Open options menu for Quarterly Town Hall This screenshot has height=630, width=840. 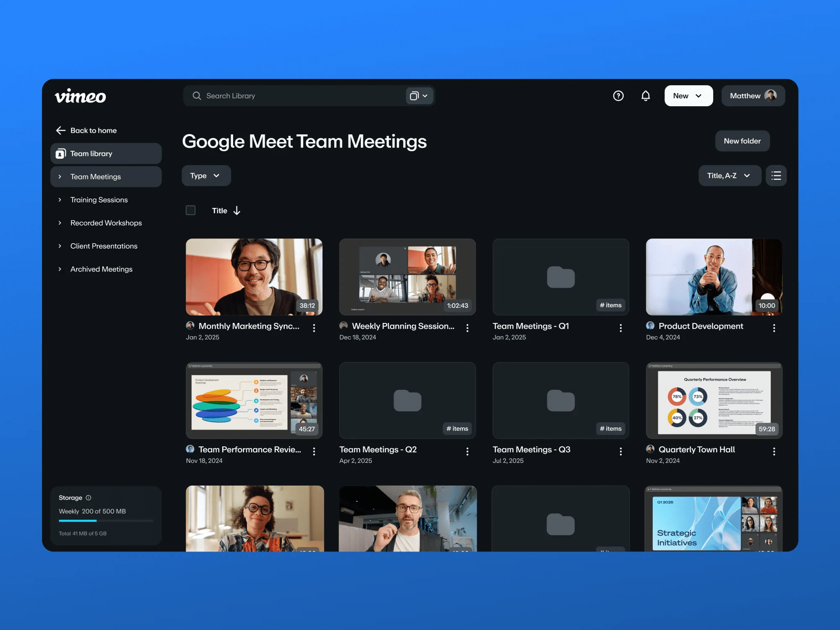click(774, 451)
